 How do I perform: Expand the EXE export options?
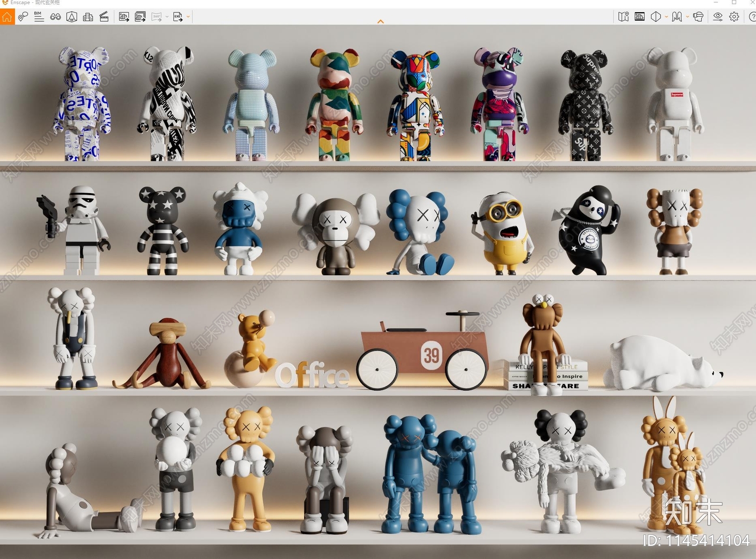(188, 17)
